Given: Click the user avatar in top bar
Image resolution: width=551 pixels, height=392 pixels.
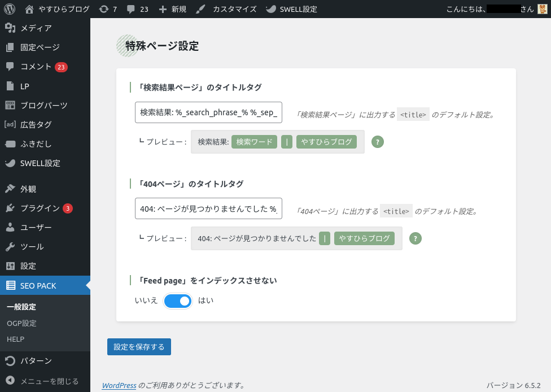Looking at the screenshot, I should click(541, 9).
